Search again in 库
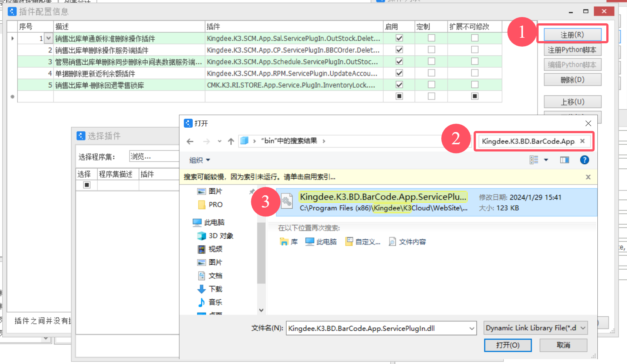627x364 pixels. click(x=289, y=242)
